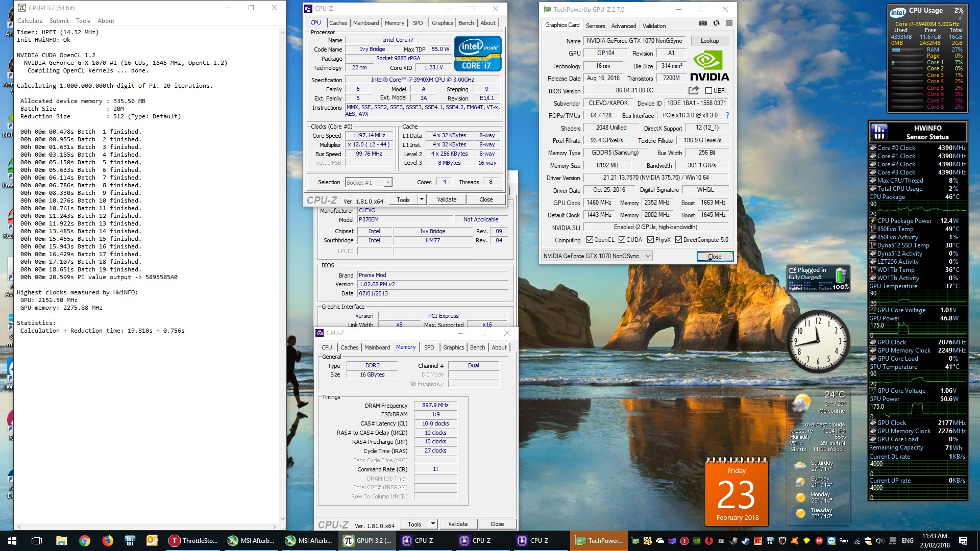Open the Action Center notifications icon

tap(963, 541)
